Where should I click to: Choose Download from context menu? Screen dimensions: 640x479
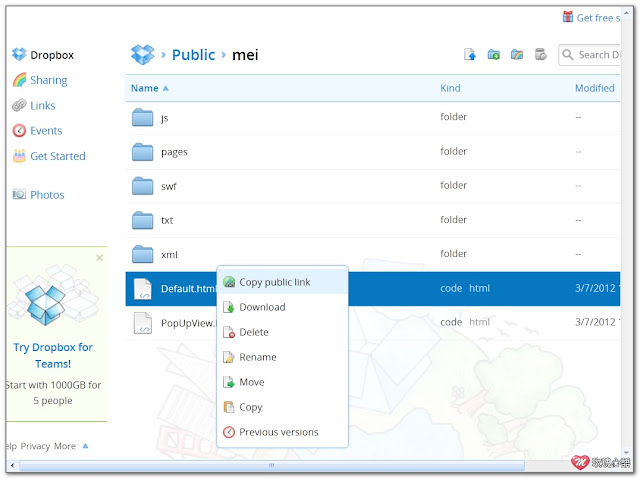click(282, 307)
